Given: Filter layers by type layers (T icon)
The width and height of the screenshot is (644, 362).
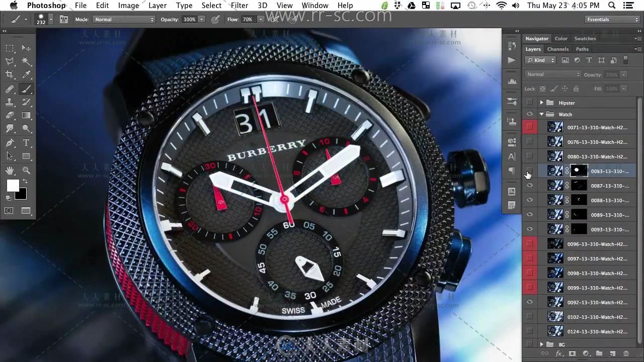Looking at the screenshot, I should (589, 60).
